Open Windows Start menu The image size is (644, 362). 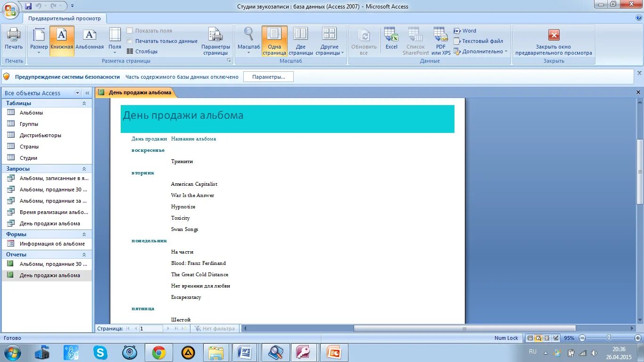(x=12, y=352)
